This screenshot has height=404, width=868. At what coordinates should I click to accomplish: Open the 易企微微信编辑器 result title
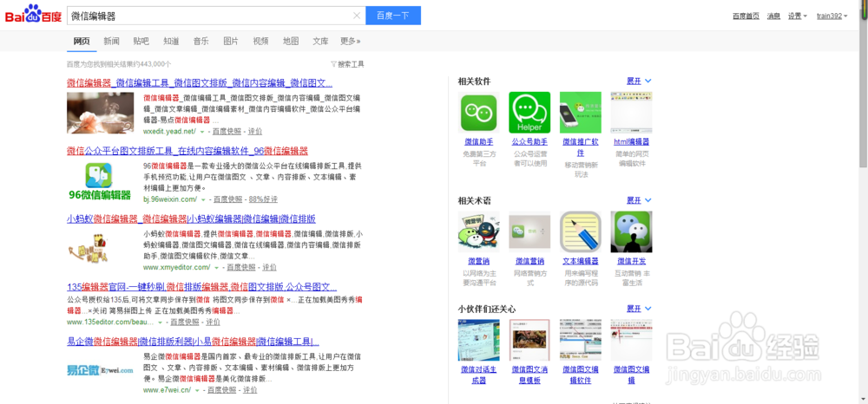click(x=194, y=342)
